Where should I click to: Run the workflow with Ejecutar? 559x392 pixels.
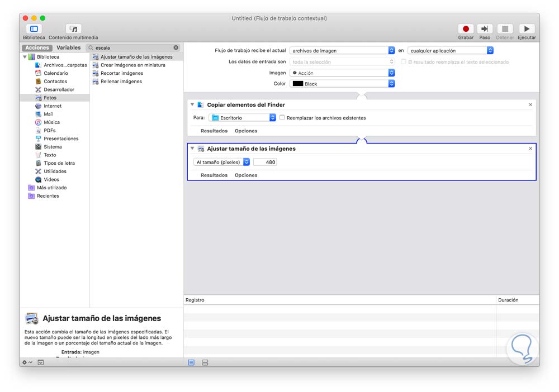527,29
